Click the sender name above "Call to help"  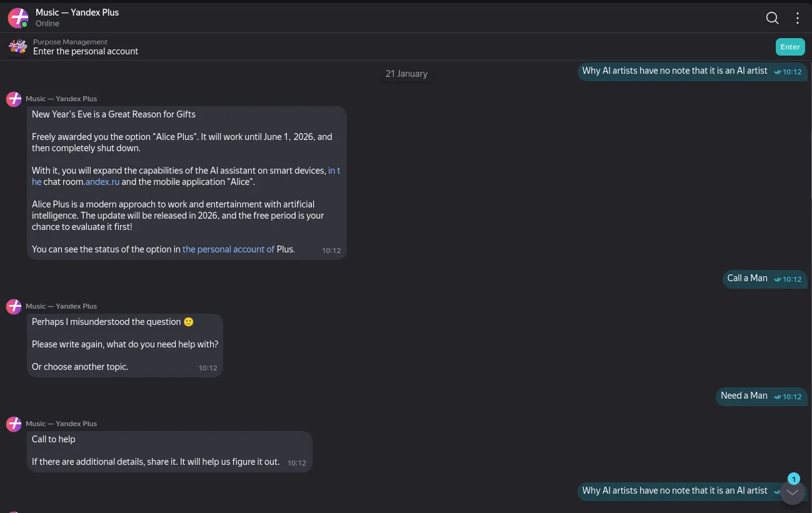coord(61,424)
